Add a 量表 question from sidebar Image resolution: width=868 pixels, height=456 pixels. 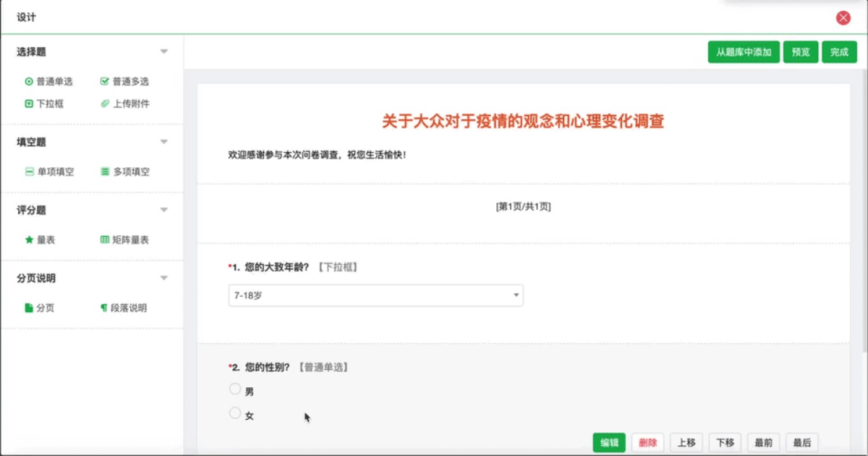coord(40,240)
